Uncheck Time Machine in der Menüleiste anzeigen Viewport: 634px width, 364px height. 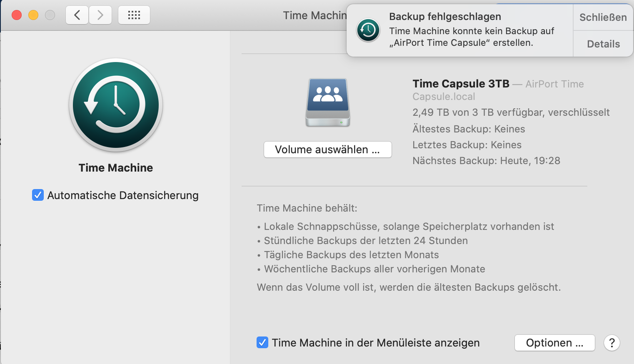click(x=262, y=342)
